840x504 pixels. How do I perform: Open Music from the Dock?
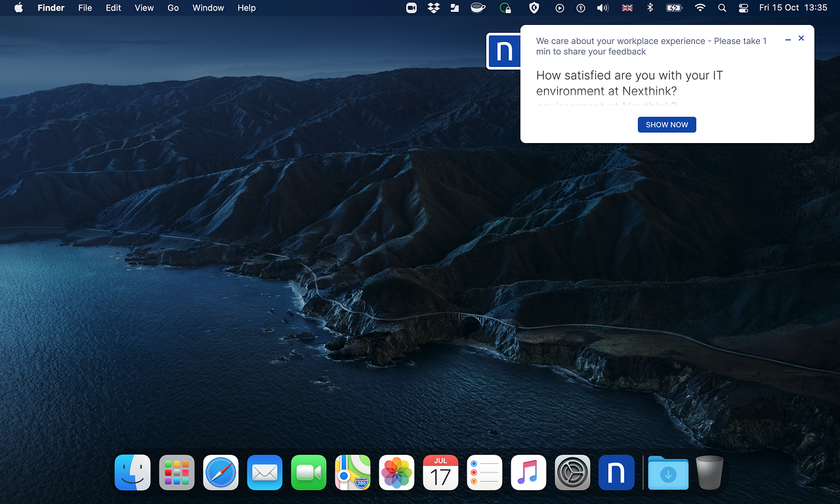point(528,472)
